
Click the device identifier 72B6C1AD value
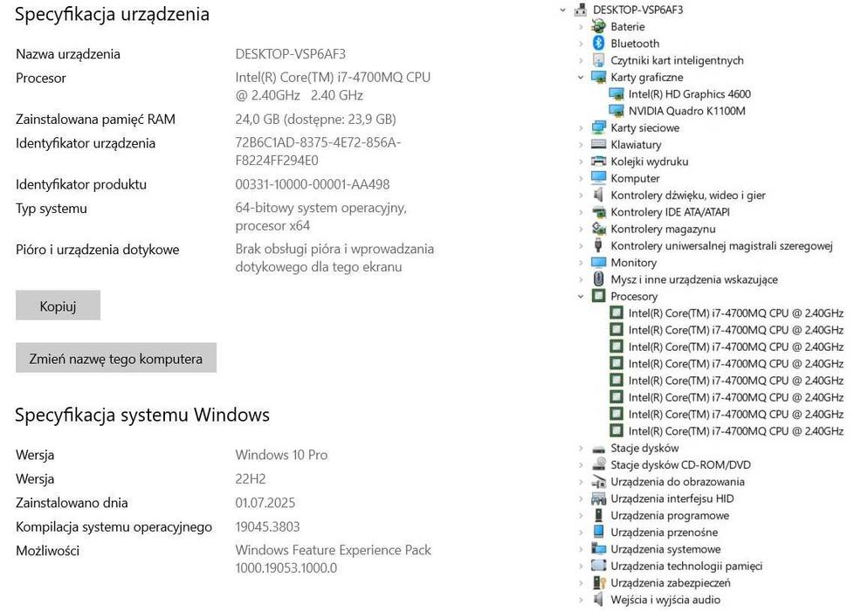click(x=318, y=151)
